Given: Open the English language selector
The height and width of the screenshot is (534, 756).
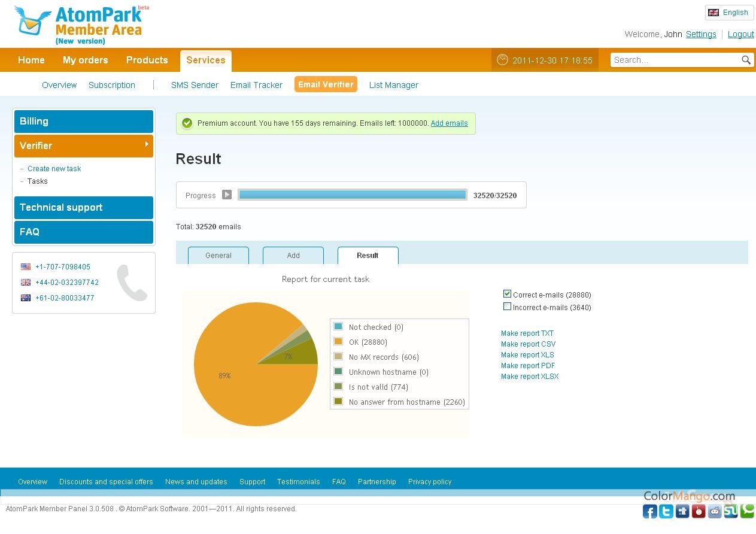Looking at the screenshot, I should [x=728, y=13].
